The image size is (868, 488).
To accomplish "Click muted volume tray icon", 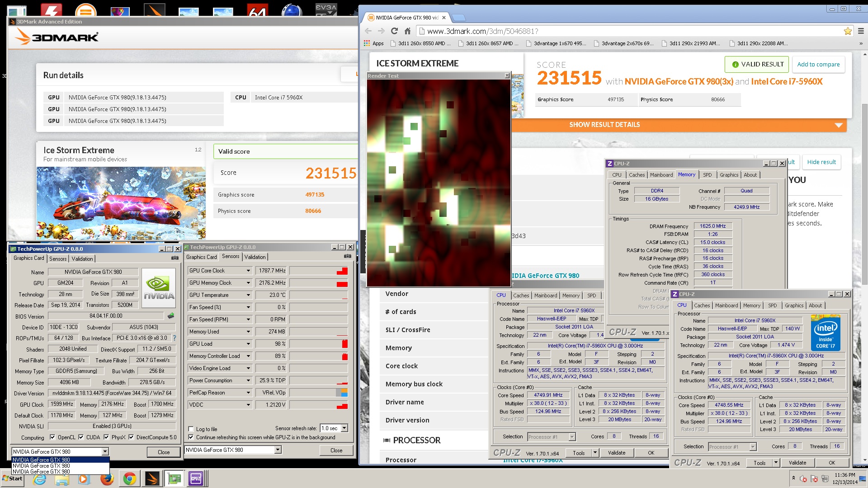I will click(803, 479).
